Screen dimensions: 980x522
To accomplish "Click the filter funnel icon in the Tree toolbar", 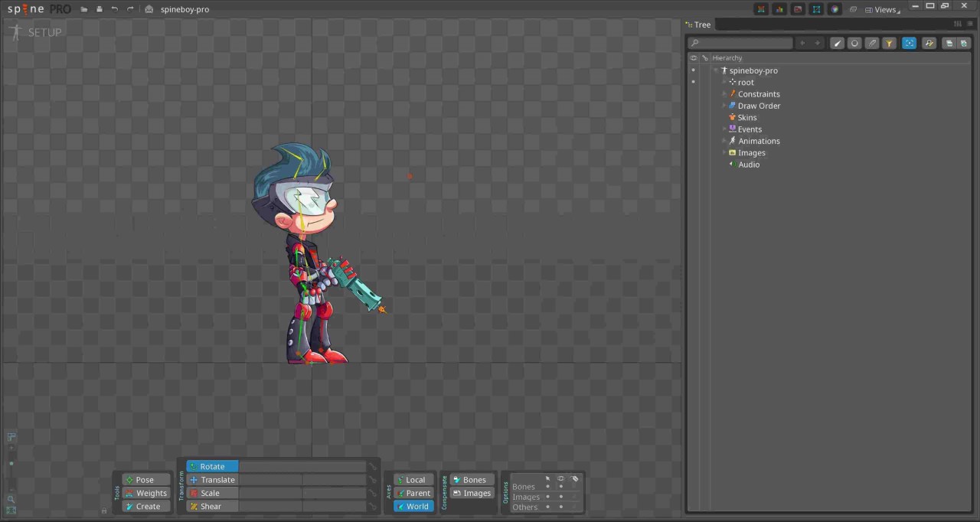I will pos(889,43).
